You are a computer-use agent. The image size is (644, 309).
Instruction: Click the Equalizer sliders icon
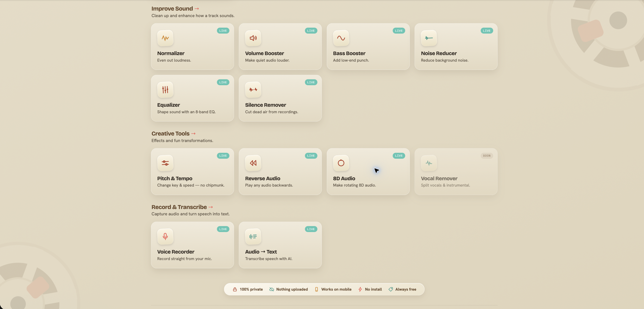click(x=165, y=90)
